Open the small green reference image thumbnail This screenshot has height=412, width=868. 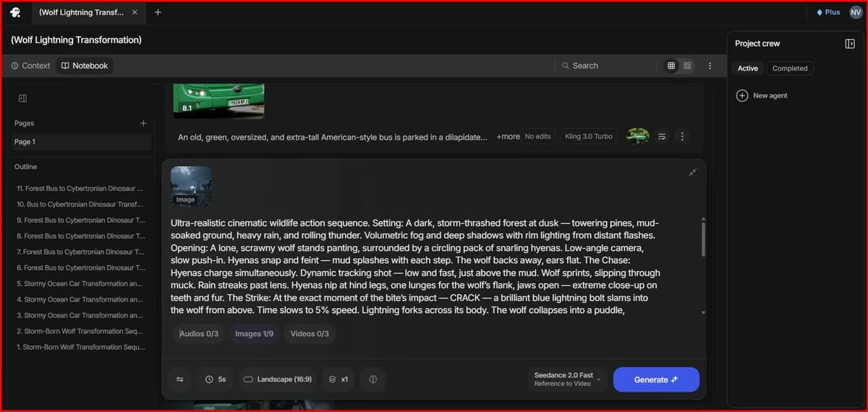click(x=638, y=136)
